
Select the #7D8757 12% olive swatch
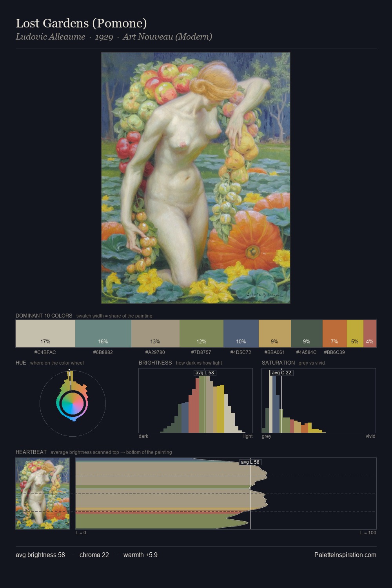tap(201, 334)
